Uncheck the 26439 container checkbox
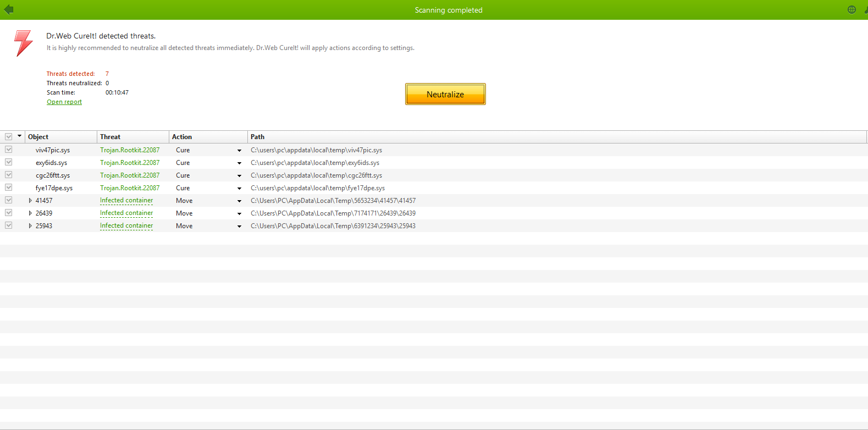Image resolution: width=868 pixels, height=430 pixels. (9, 213)
